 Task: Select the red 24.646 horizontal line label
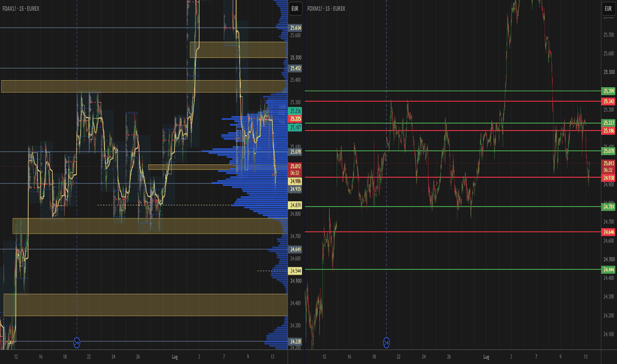pos(609,232)
